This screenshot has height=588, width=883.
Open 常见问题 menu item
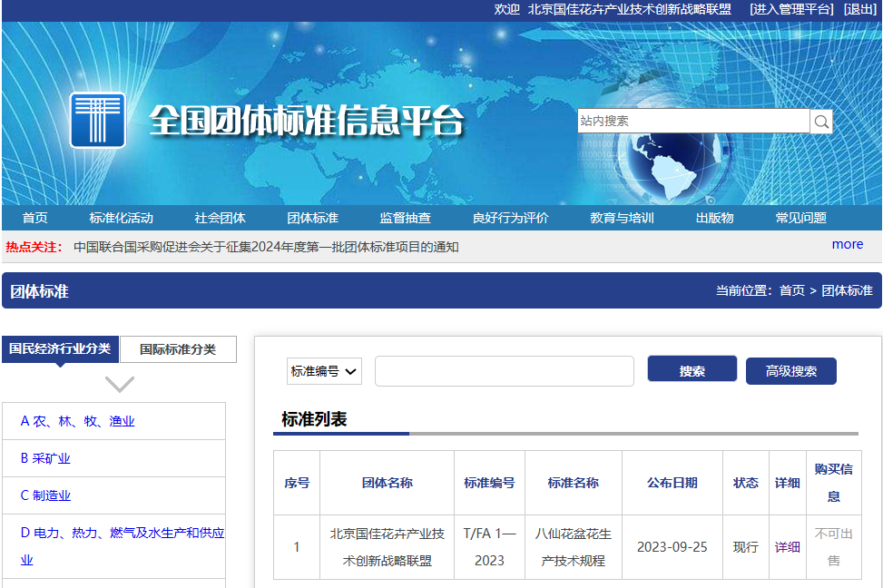[x=800, y=218]
